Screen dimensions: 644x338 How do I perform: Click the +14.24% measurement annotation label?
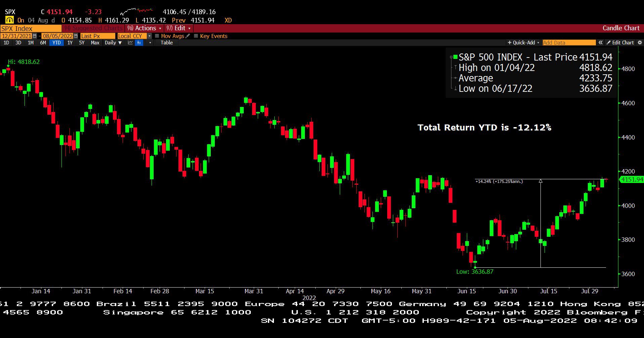499,181
